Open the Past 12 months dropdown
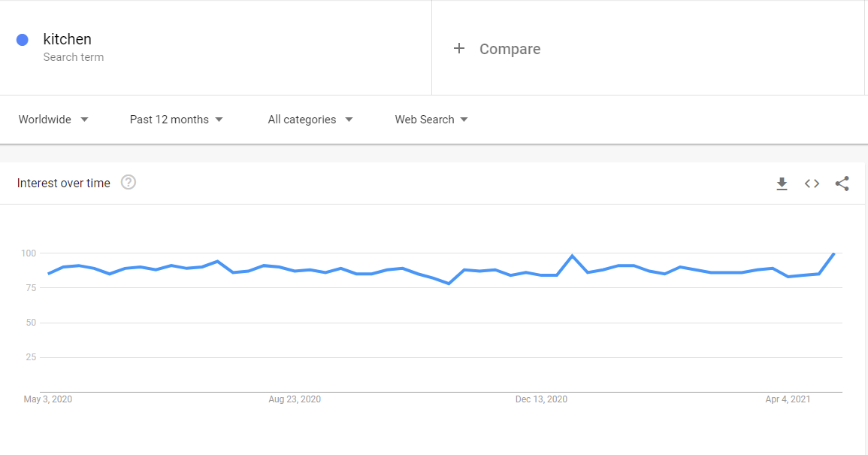The image size is (868, 455). tap(177, 120)
